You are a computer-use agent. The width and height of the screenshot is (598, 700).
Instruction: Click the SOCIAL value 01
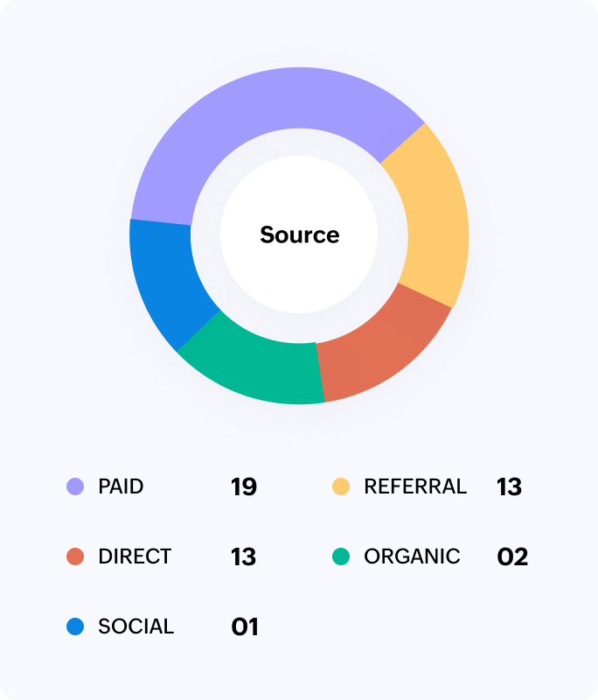point(245,627)
